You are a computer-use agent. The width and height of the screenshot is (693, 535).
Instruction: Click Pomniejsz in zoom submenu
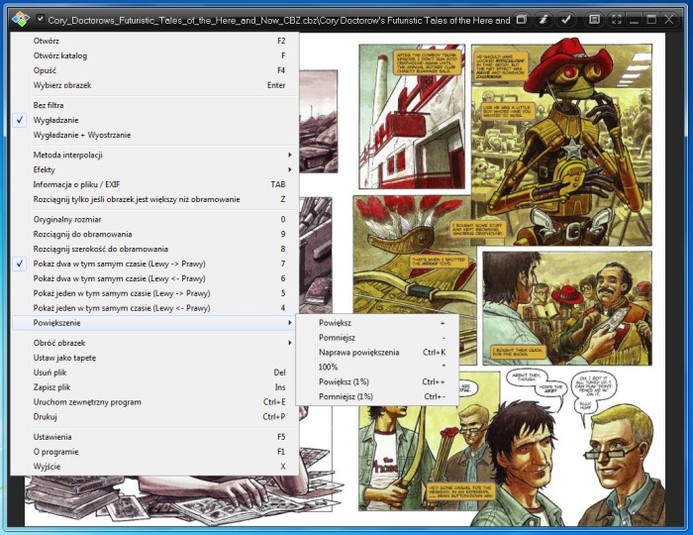(x=377, y=338)
